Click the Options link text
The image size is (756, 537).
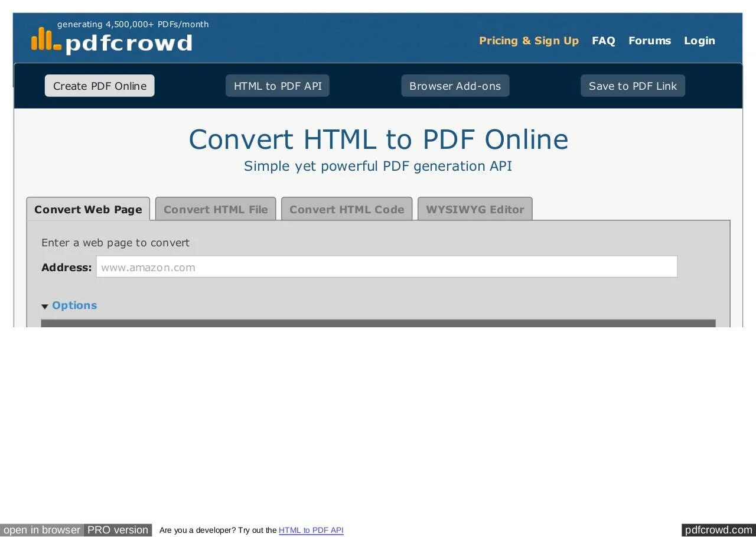(74, 305)
